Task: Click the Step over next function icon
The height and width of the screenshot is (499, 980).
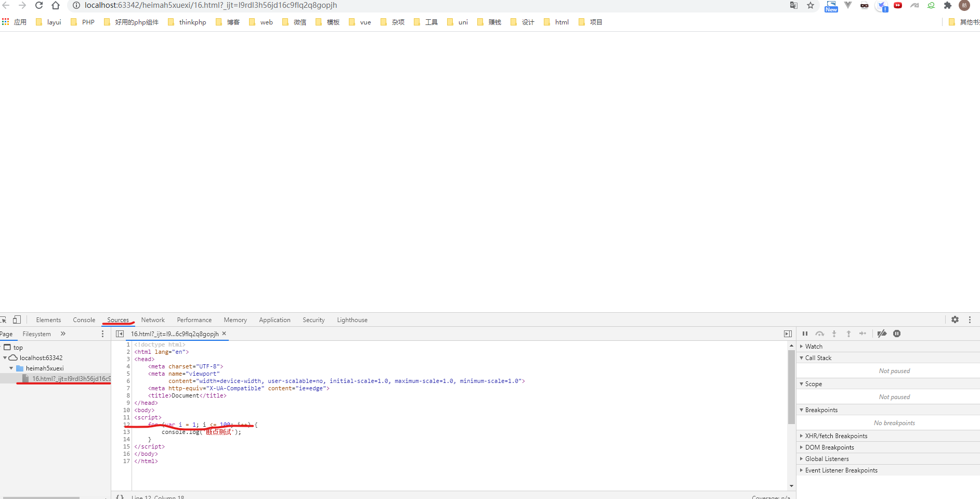Action: [x=819, y=334]
